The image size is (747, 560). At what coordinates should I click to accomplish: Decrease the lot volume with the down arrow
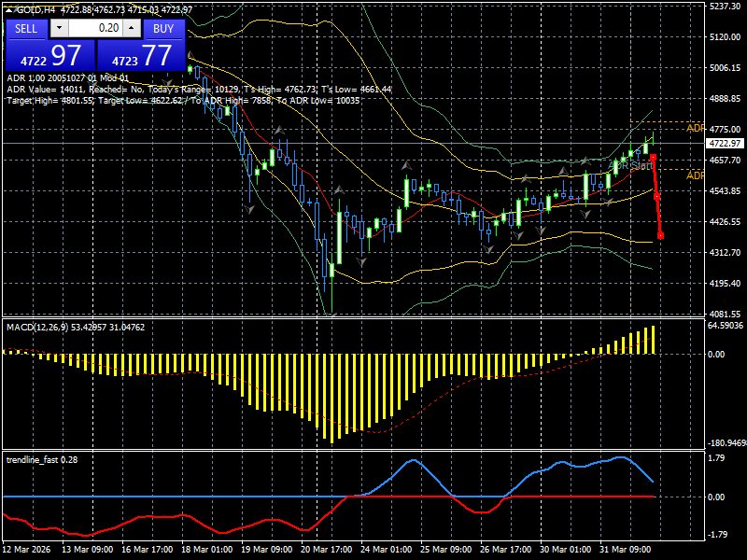[x=59, y=28]
